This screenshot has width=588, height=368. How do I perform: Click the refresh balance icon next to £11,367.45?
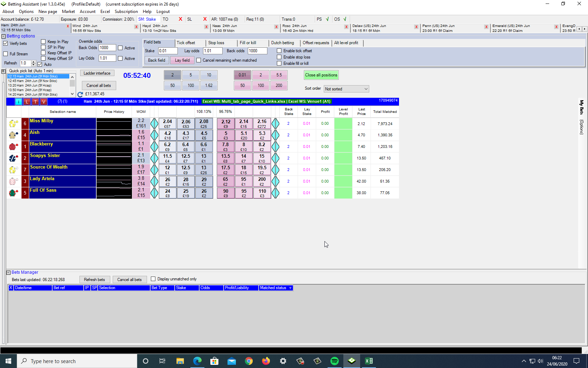[x=80, y=94]
